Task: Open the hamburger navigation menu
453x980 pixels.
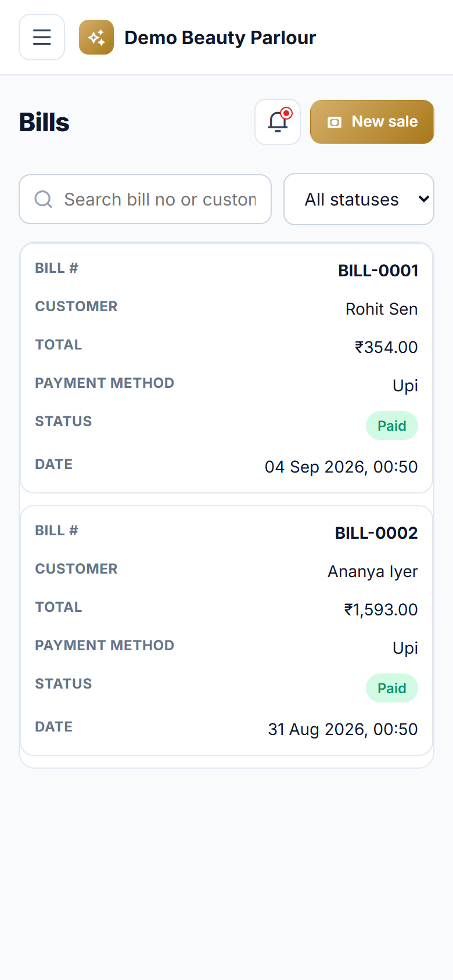Action: [42, 37]
